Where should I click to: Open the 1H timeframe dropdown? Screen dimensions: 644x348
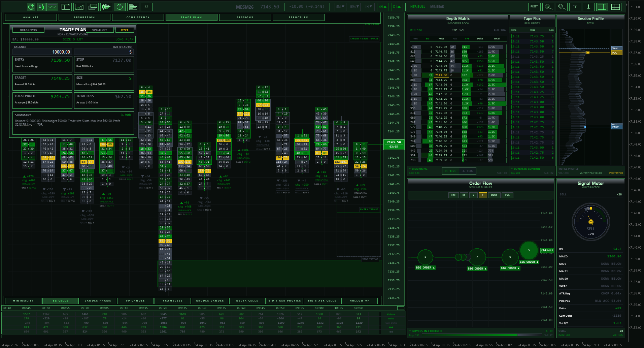369,7
